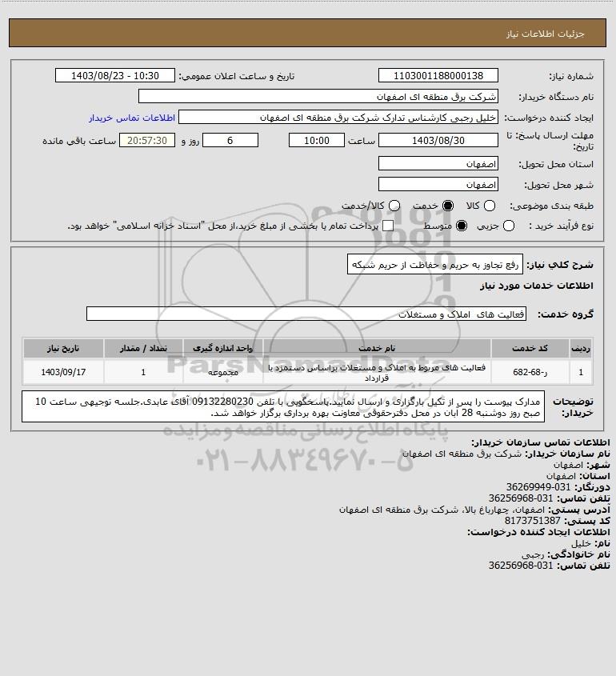Click the family name value رجبی
Screen dimensions: 616x676
point(533,554)
